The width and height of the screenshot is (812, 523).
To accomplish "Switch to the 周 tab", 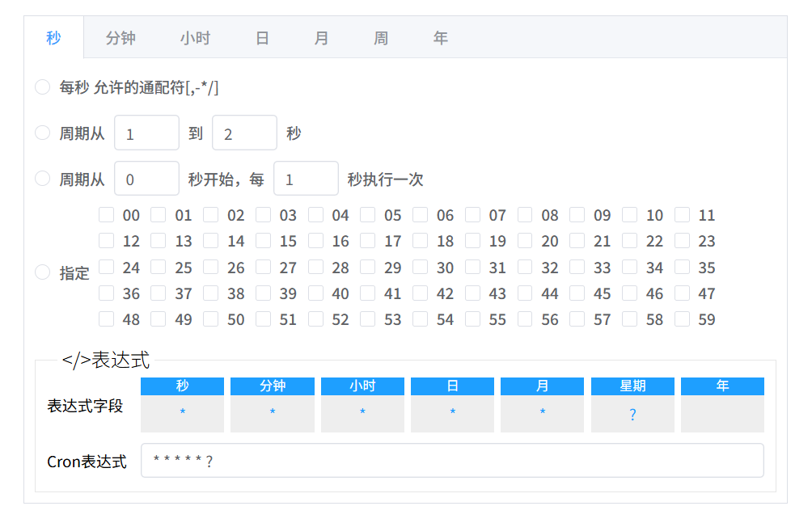I will coord(380,37).
